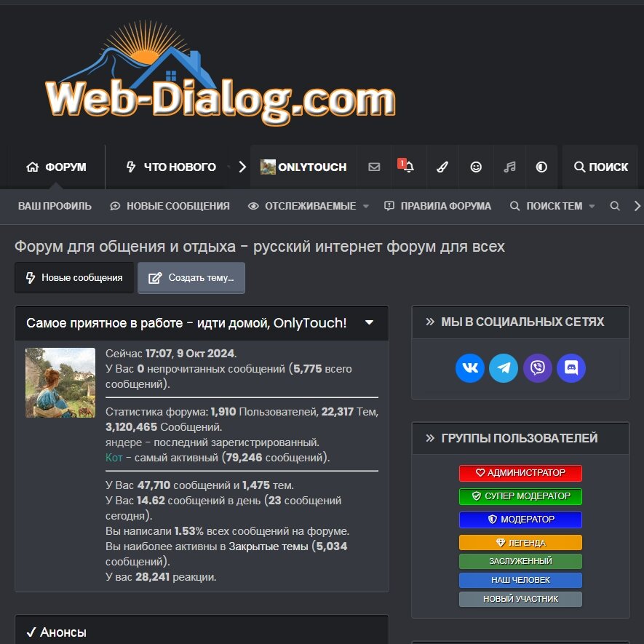Viewport: 644px width, 644px height.
Task: Open the Viber social icon
Action: [538, 367]
